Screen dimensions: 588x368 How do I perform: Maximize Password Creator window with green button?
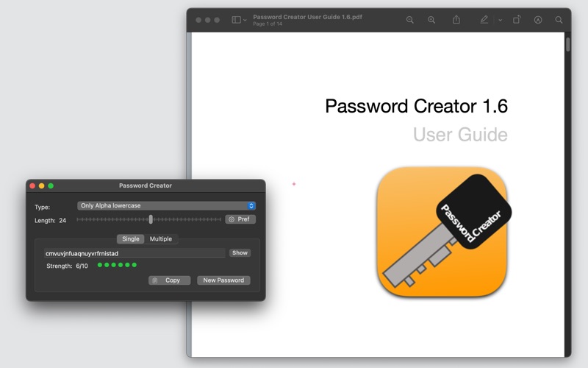[x=51, y=186]
